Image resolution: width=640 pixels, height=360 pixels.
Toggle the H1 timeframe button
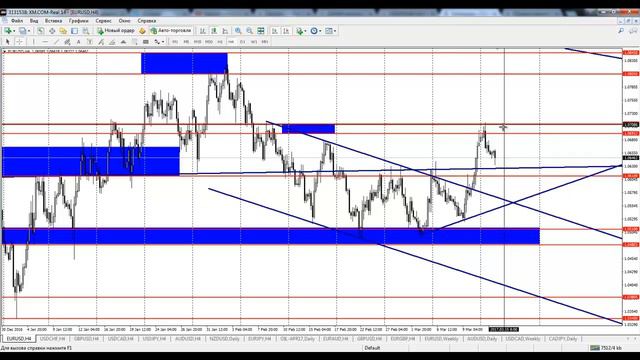pos(220,42)
